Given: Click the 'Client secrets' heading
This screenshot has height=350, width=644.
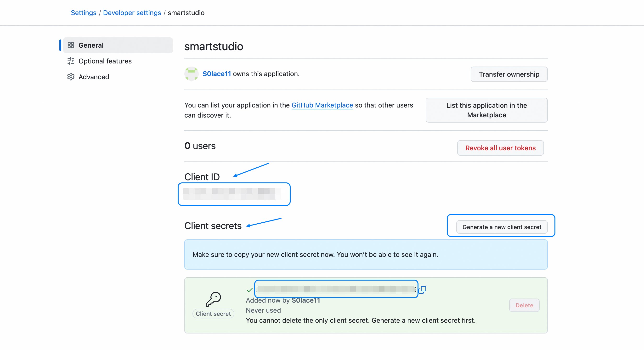Looking at the screenshot, I should (213, 226).
